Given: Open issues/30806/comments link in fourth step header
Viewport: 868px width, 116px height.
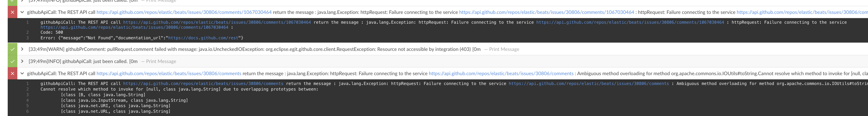Looking at the screenshot, I should [169, 74].
